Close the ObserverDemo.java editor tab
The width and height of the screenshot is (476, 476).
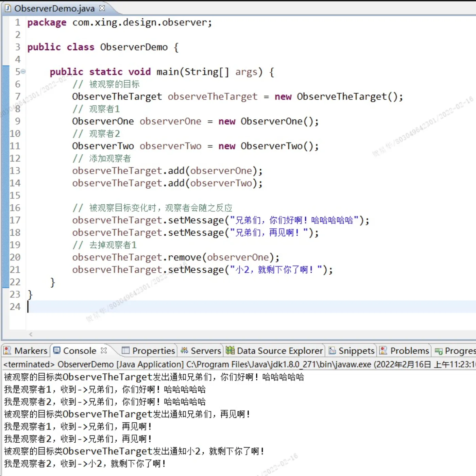(x=102, y=8)
